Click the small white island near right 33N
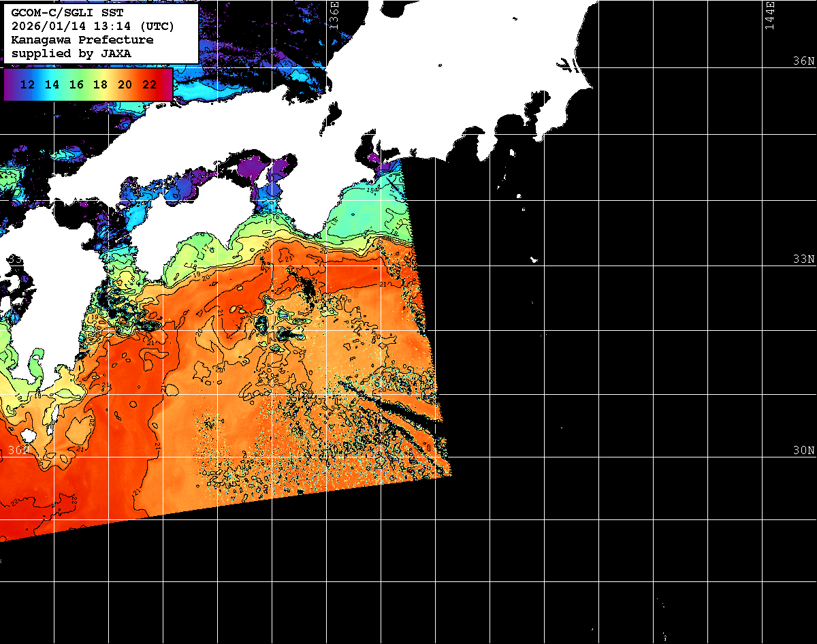The image size is (817, 644). [x=534, y=259]
